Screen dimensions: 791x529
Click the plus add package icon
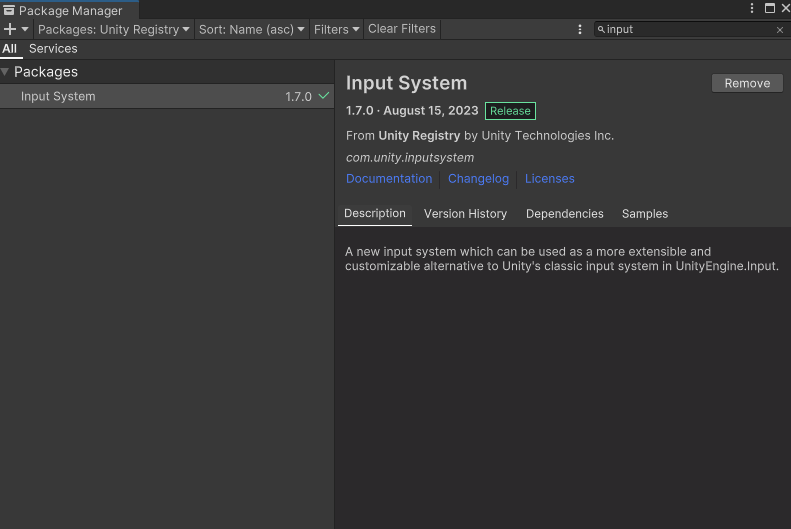[x=10, y=29]
